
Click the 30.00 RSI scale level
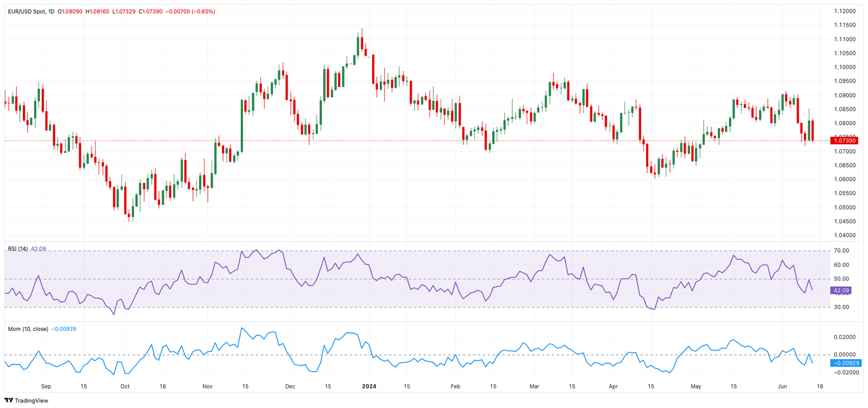841,307
